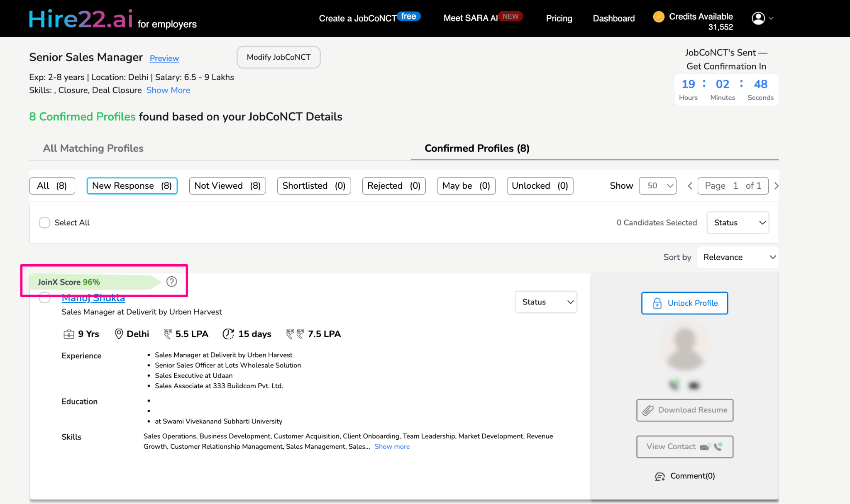Expand the Show 50 results dropdown
The image size is (850, 504).
(657, 186)
